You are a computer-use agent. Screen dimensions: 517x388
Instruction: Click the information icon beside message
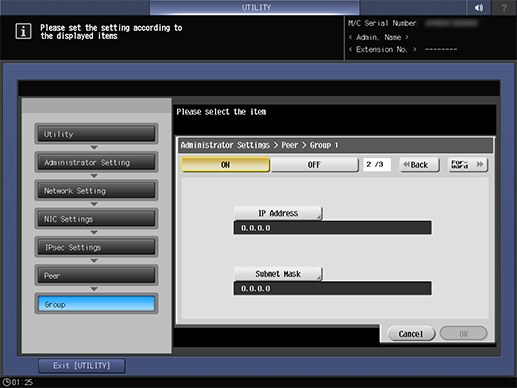pos(23,31)
